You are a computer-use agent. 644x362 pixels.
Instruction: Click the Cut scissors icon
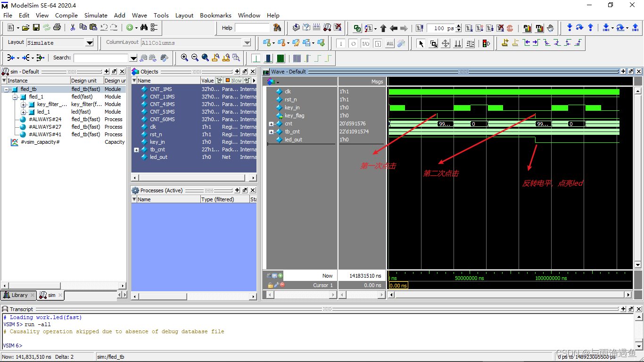[73, 28]
